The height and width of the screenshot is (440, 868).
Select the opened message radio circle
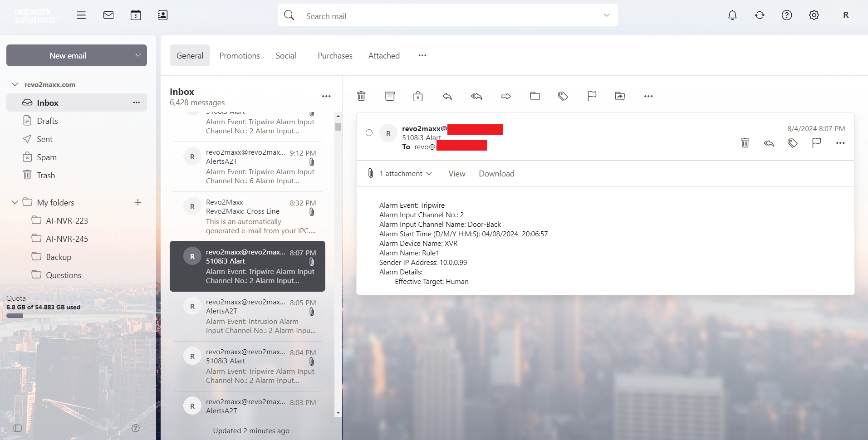[x=369, y=133]
